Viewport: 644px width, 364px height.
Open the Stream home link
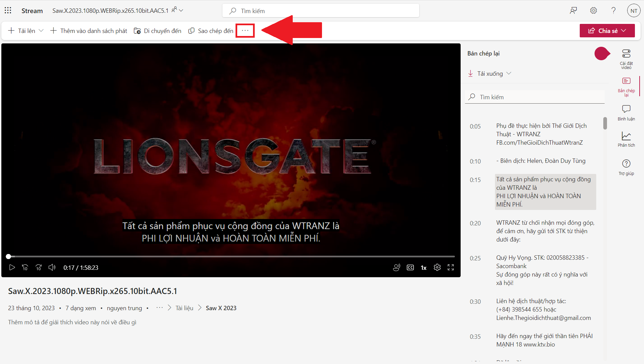(32, 11)
